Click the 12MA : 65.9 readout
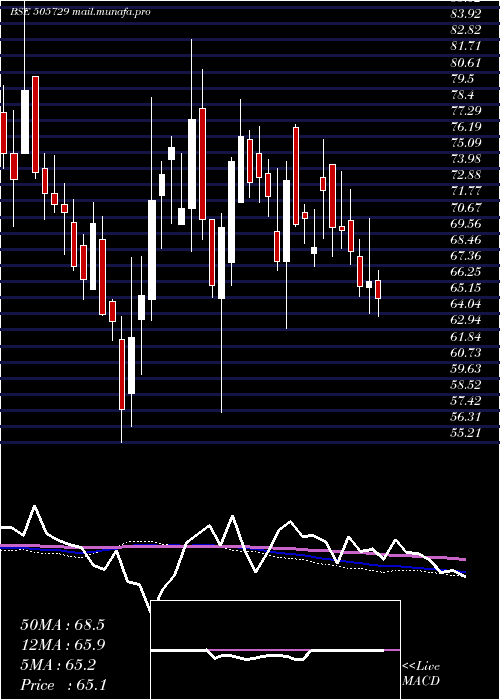 pyautogui.click(x=62, y=645)
